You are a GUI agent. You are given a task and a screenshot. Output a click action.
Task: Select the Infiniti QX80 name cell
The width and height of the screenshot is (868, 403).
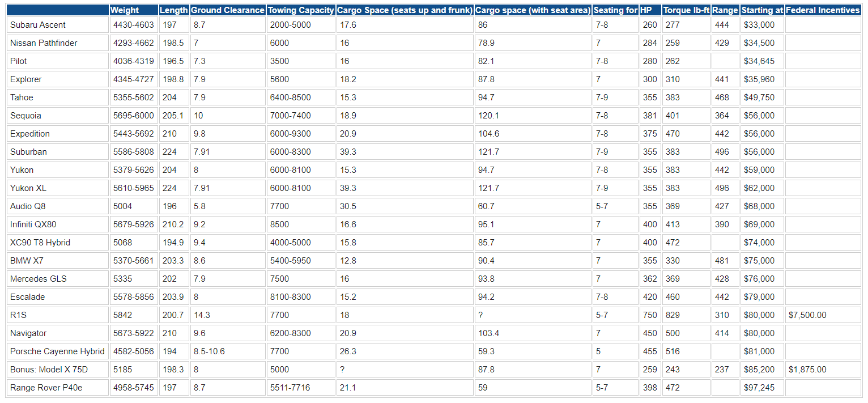coord(58,224)
